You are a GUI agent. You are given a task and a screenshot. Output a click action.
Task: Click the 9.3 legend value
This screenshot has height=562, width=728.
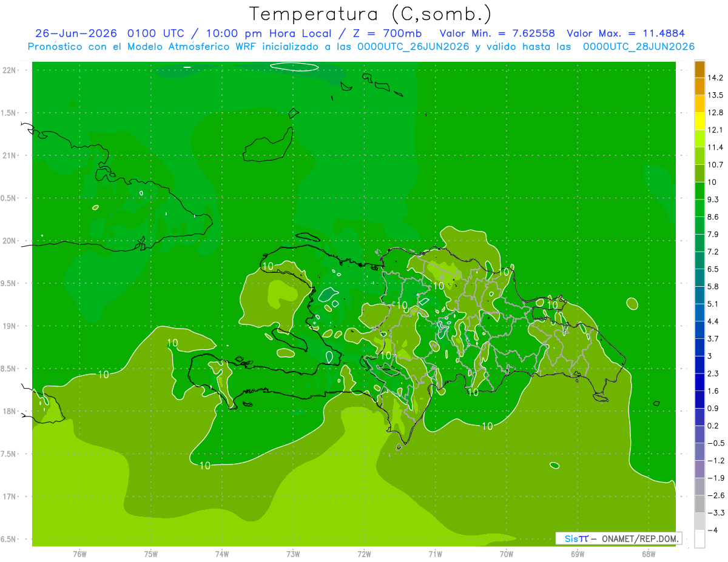(713, 199)
